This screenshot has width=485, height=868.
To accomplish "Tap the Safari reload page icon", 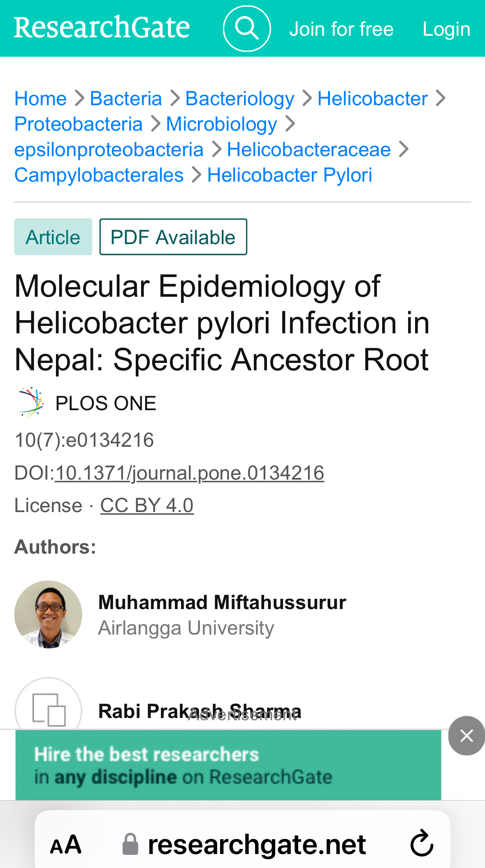I will pos(422,843).
